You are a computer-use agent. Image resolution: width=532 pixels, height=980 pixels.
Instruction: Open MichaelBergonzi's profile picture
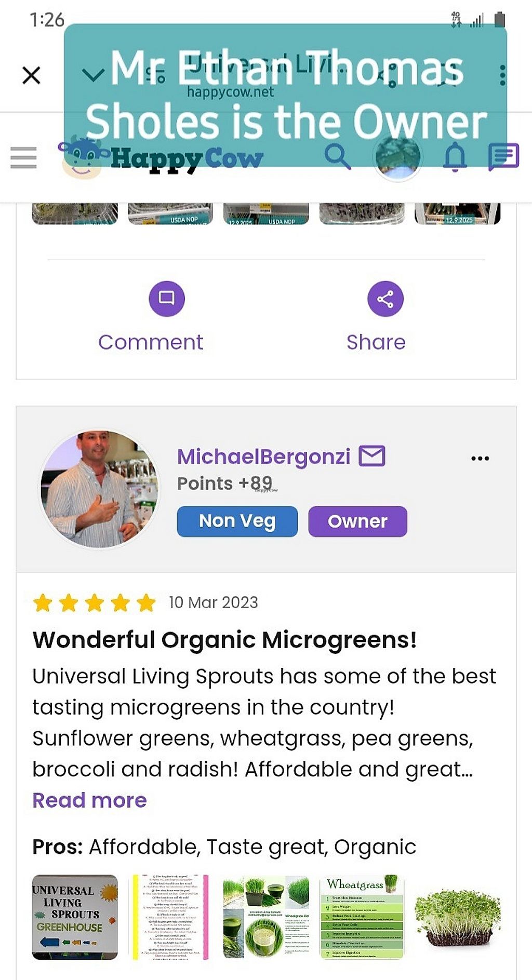pyautogui.click(x=99, y=489)
